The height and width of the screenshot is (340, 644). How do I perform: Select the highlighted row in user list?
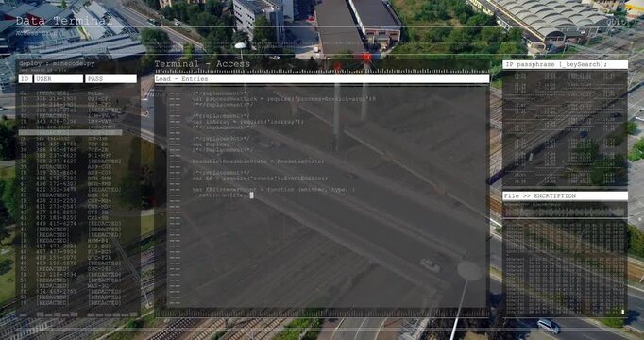(x=70, y=132)
